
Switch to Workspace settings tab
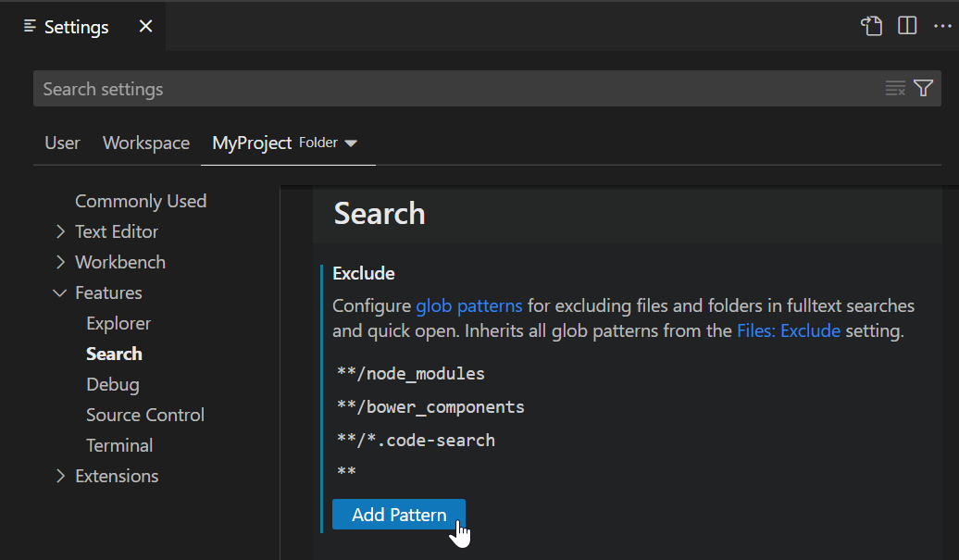[146, 143]
